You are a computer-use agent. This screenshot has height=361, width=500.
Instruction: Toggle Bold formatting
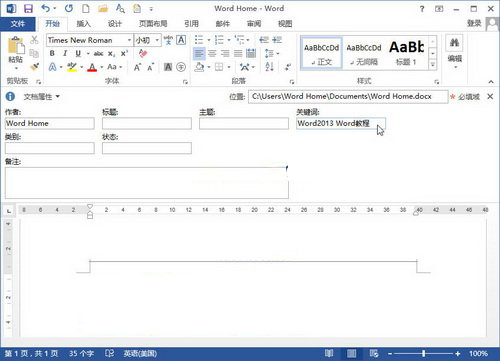click(52, 53)
